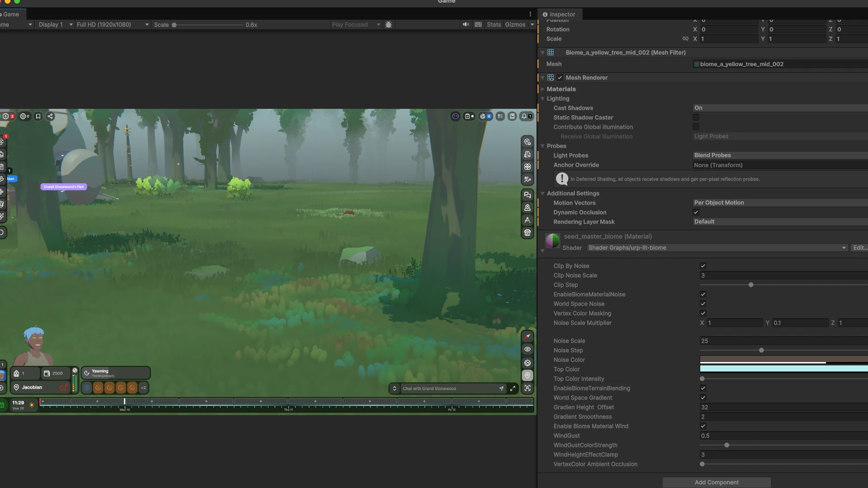This screenshot has width=868, height=488.
Task: Open the Top Color swatch
Action: point(784,369)
